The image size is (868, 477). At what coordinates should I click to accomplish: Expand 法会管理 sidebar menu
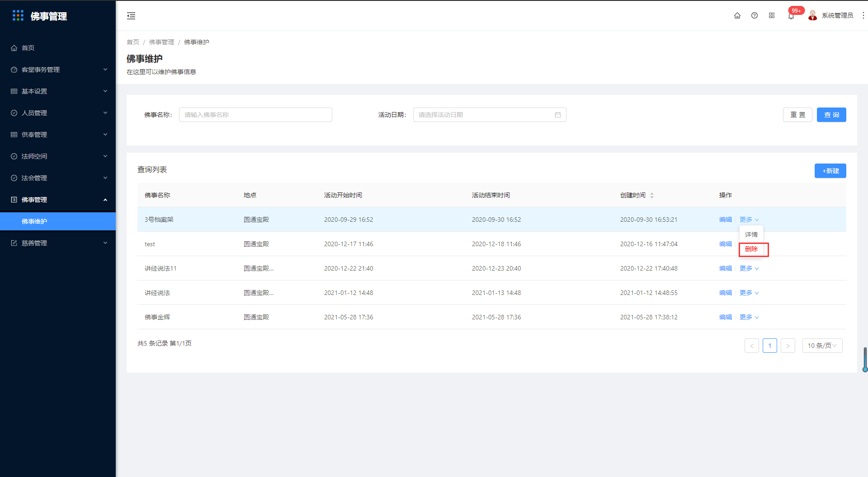tap(58, 178)
